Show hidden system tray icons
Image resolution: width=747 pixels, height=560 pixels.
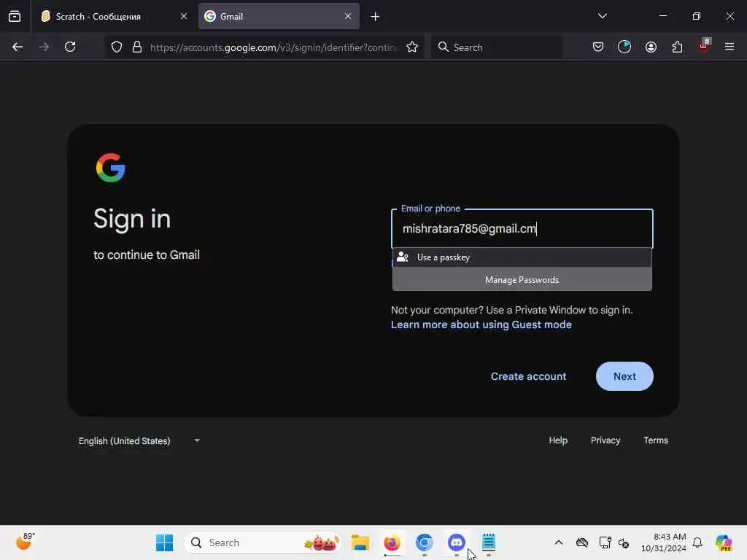pos(559,542)
